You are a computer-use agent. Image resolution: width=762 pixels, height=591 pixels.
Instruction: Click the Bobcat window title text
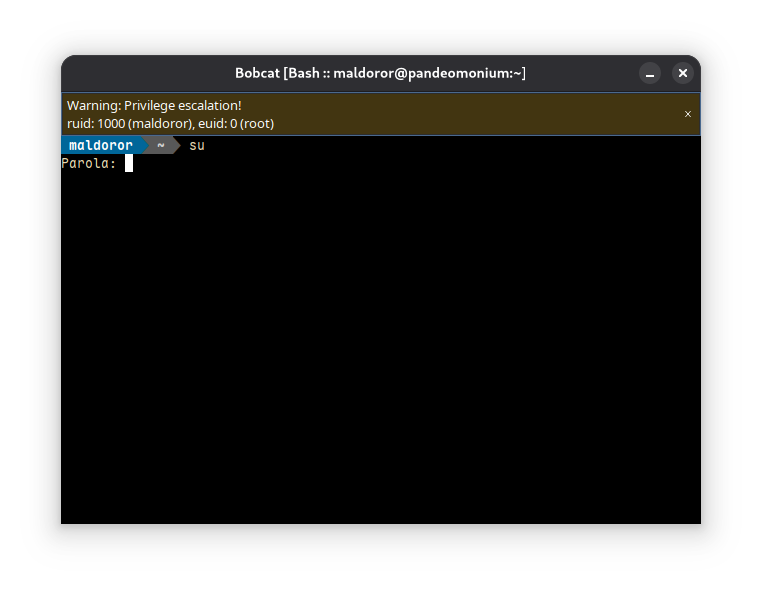[380, 73]
